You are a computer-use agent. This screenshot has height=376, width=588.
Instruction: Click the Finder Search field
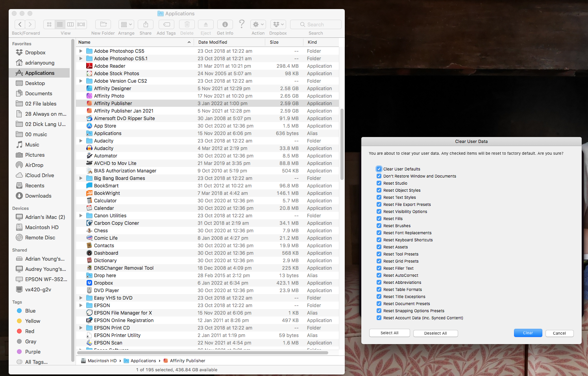[x=316, y=24]
